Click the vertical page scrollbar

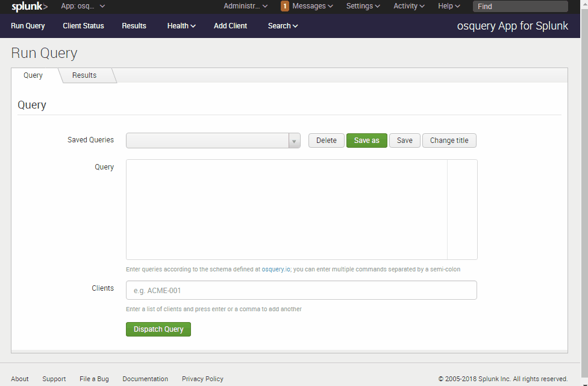point(584,193)
